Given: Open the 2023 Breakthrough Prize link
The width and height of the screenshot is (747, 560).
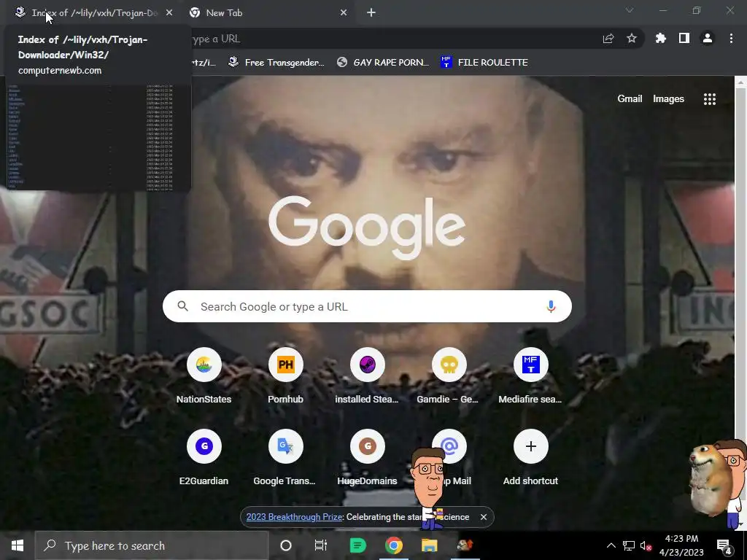Looking at the screenshot, I should coord(295,517).
